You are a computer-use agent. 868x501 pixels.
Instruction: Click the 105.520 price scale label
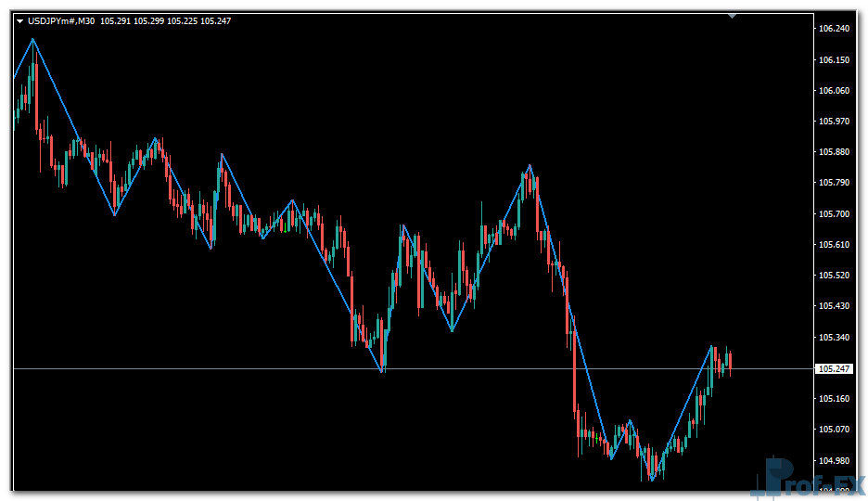point(835,276)
